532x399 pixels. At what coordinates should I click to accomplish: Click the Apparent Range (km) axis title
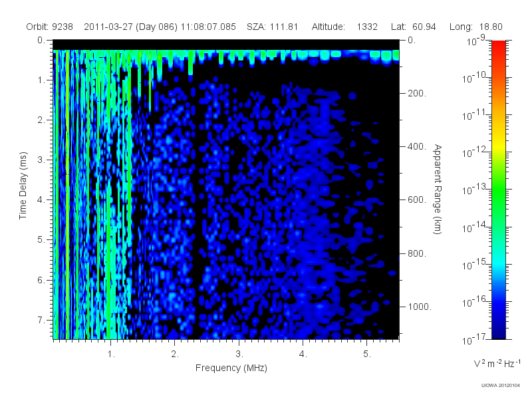(x=438, y=189)
